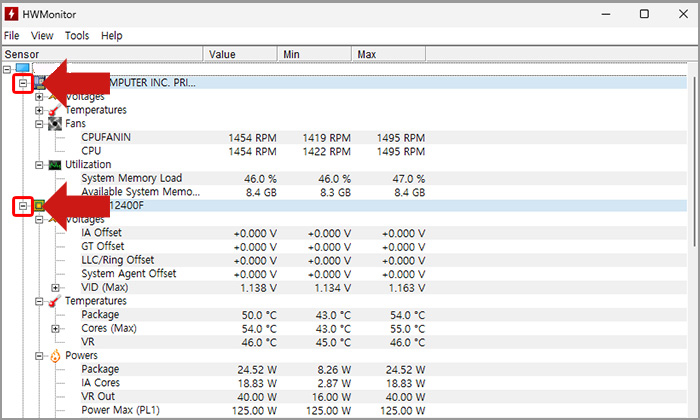Click the thermometer icon of motherboard Temperatures
This screenshot has height=420, width=700.
(55, 110)
